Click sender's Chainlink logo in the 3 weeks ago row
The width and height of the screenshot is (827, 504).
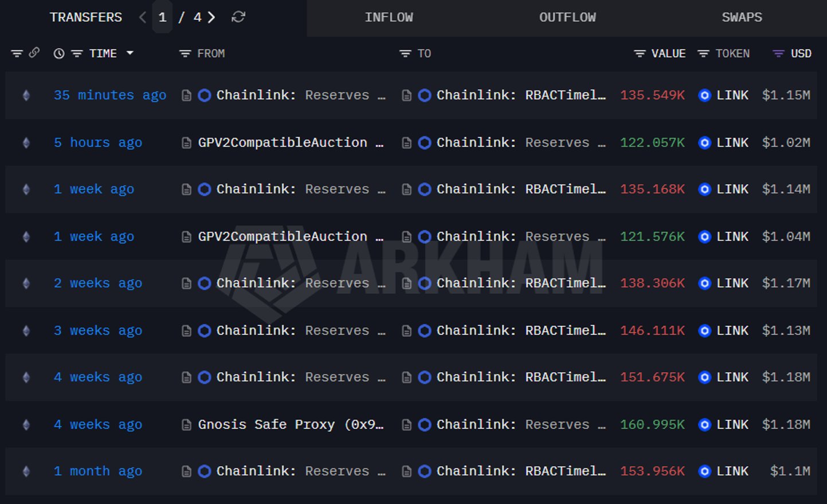click(205, 330)
